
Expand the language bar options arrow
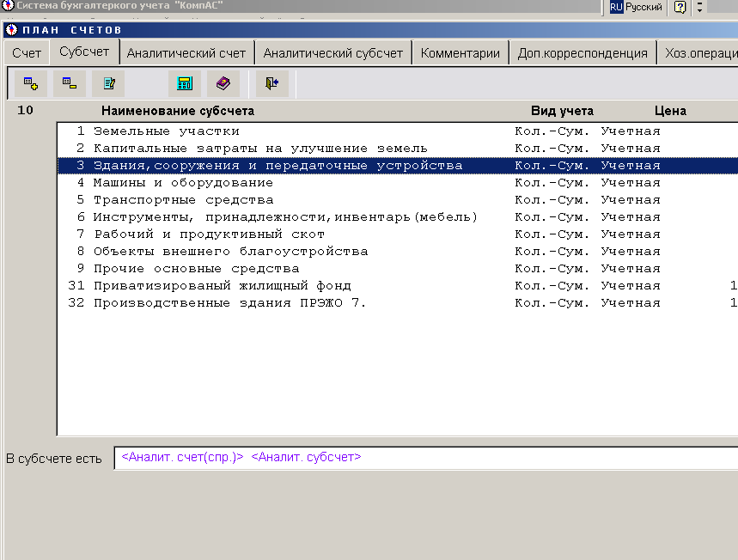700,7
